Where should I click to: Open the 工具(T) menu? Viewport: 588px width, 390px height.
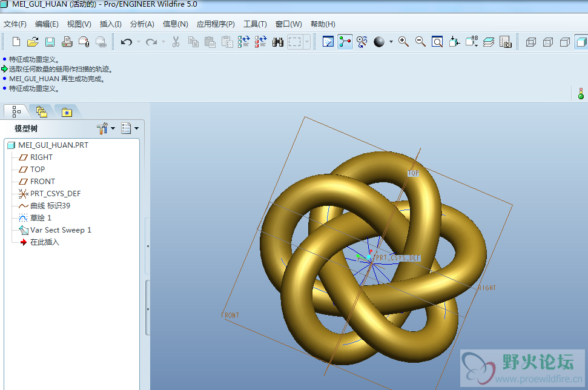click(x=255, y=24)
